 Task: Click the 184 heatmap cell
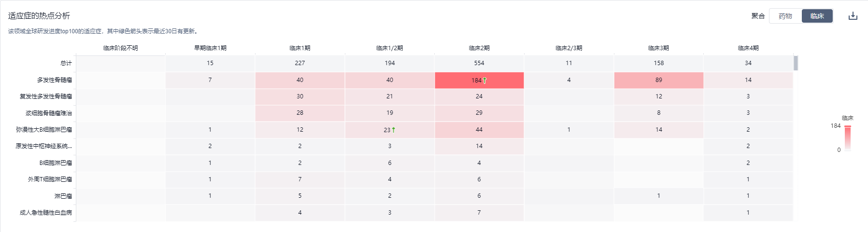[x=479, y=80]
